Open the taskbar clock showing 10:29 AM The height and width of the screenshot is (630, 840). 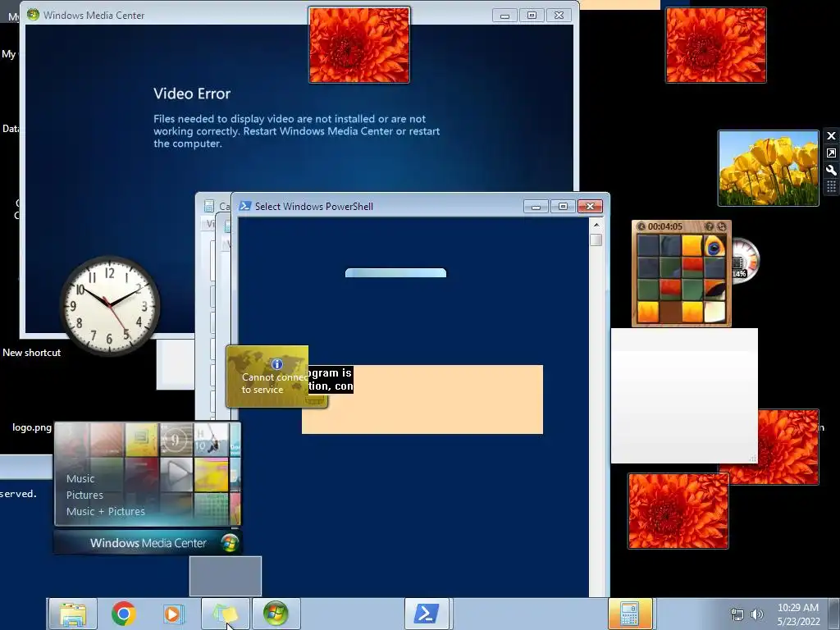(x=798, y=614)
